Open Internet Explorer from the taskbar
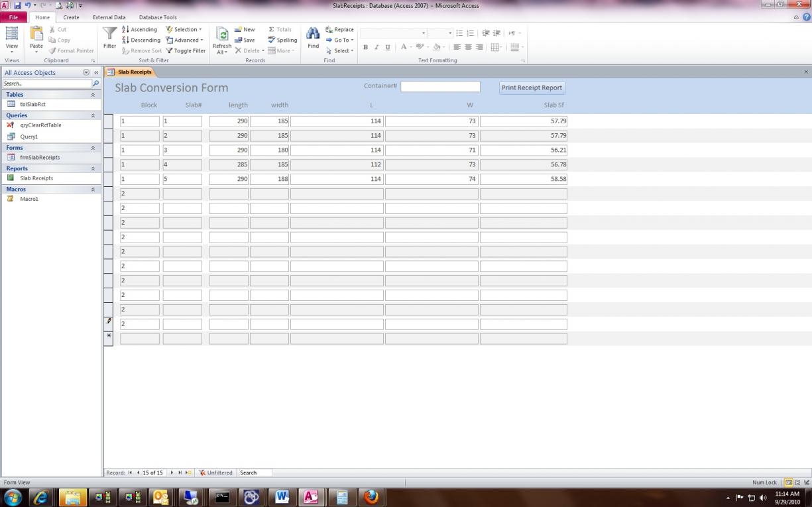 pos(41,497)
